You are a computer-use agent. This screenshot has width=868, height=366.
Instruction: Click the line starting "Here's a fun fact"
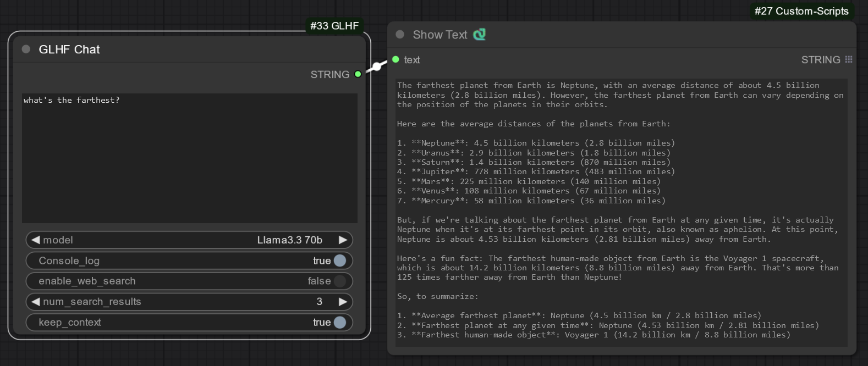611,258
